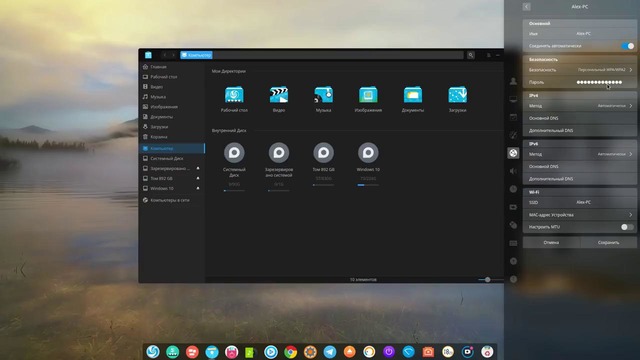Click the back arrow in Control Center header

[527, 7]
